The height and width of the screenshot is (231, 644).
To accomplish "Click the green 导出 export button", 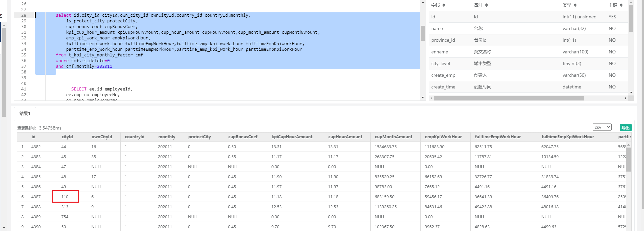I will click(626, 128).
